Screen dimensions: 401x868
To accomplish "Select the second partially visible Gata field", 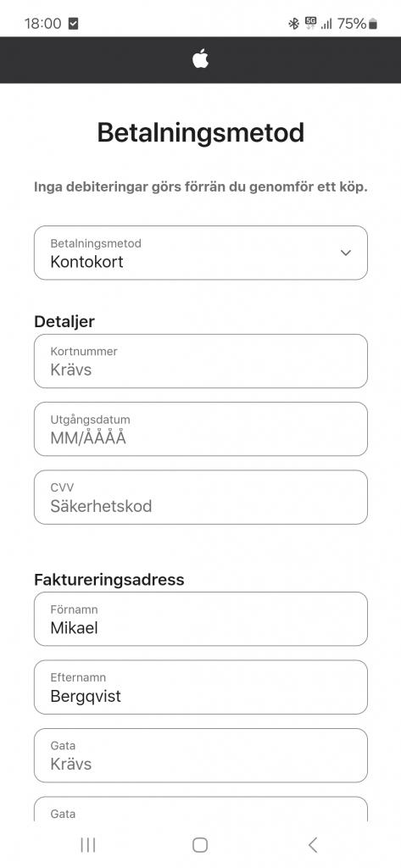I will [x=200, y=810].
